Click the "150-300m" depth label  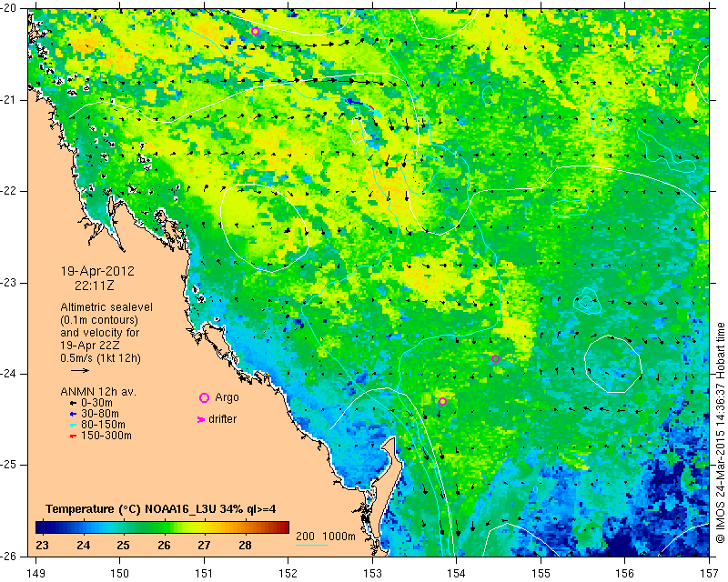tap(106, 436)
